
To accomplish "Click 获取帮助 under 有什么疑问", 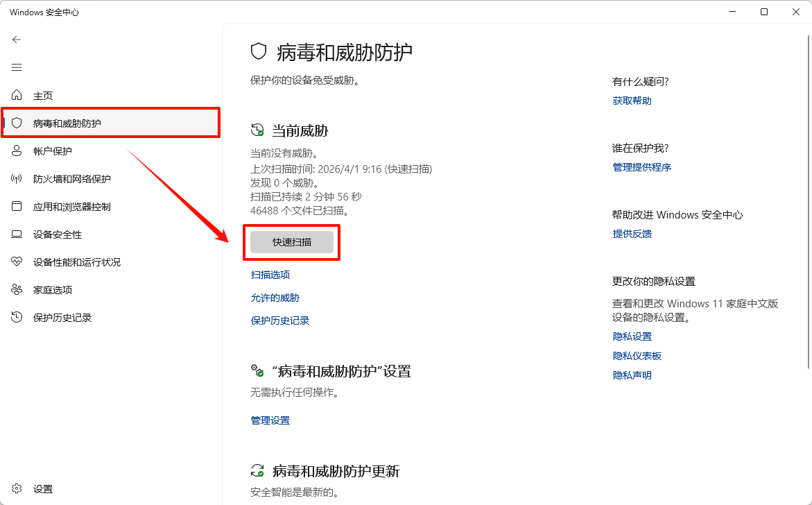I will 631,100.
